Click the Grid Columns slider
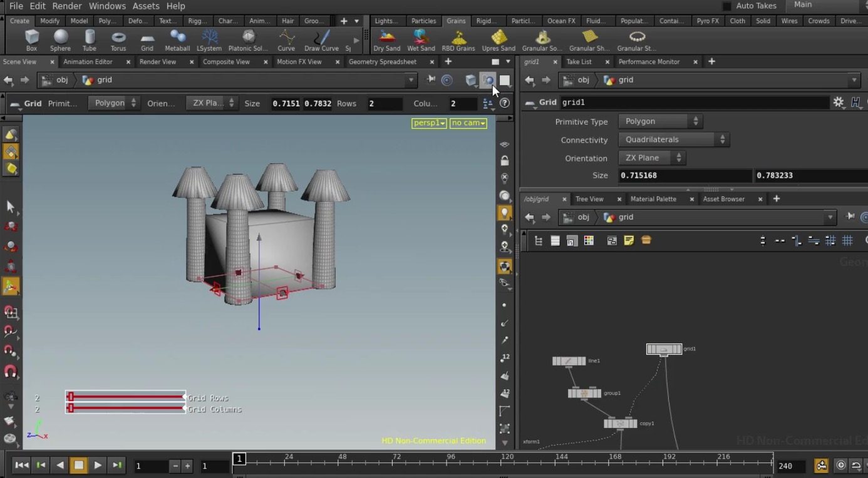The width and height of the screenshot is (868, 478). 125,408
